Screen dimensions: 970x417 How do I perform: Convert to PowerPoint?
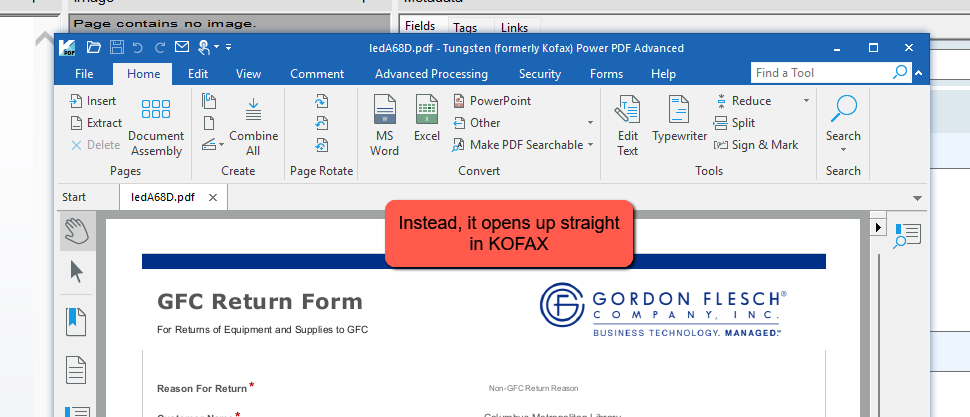tap(492, 101)
